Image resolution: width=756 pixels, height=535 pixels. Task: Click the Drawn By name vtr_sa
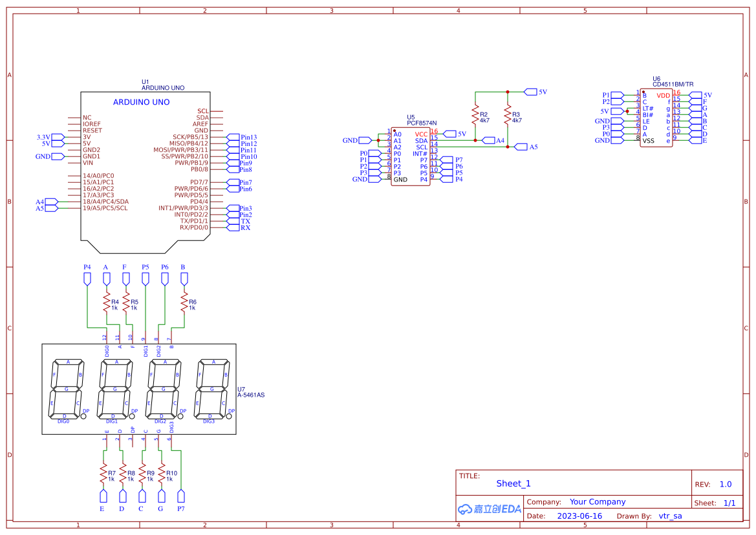coord(669,516)
